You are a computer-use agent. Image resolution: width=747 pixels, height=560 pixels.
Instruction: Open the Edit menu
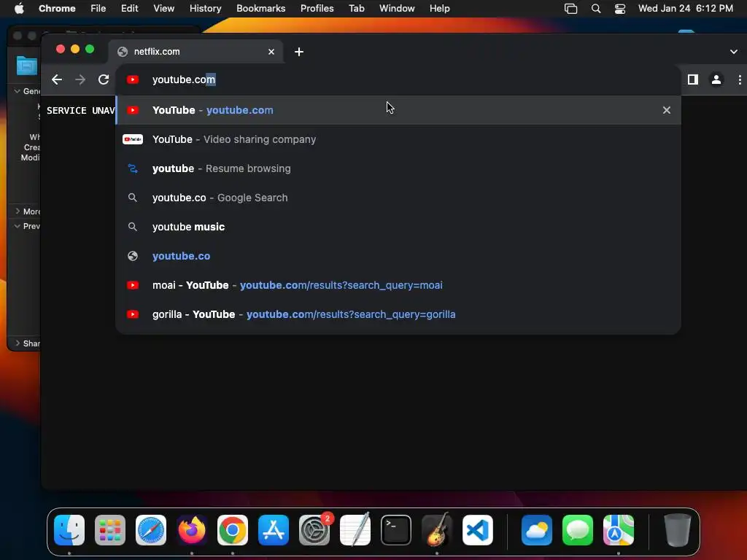[129, 8]
